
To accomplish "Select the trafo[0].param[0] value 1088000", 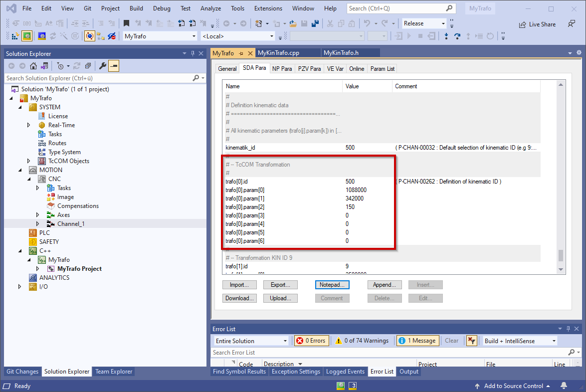I will (356, 190).
